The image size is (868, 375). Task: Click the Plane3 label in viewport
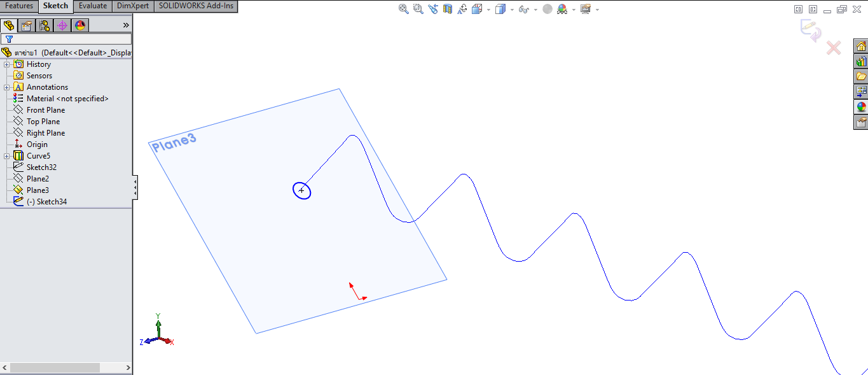[x=174, y=143]
